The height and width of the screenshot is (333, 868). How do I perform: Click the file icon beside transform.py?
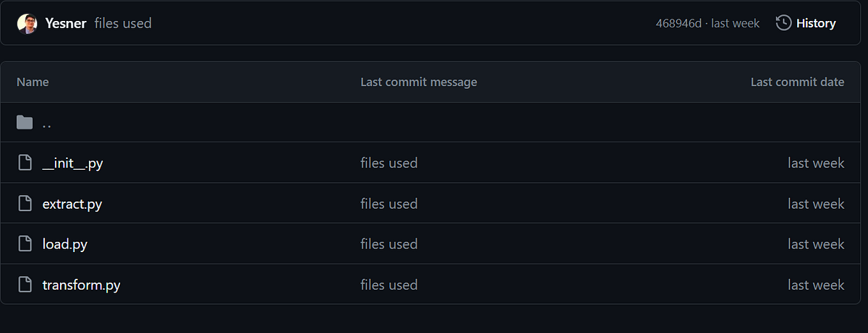point(25,285)
